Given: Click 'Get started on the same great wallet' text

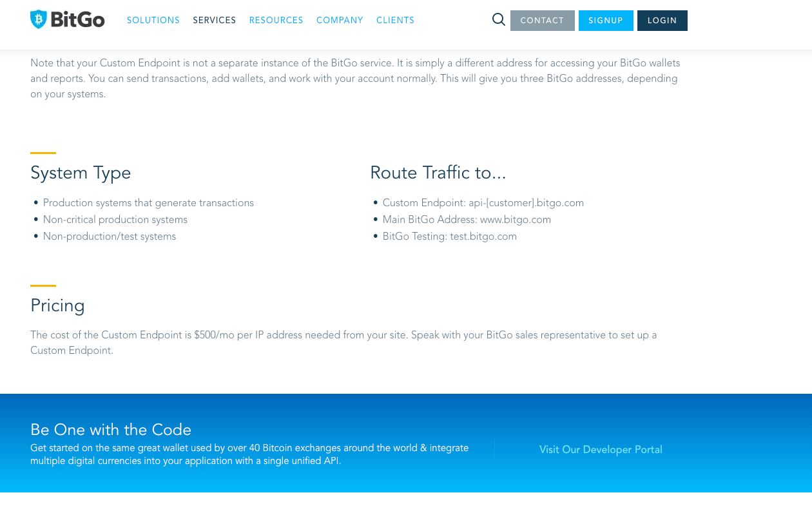Looking at the screenshot, I should 249,454.
